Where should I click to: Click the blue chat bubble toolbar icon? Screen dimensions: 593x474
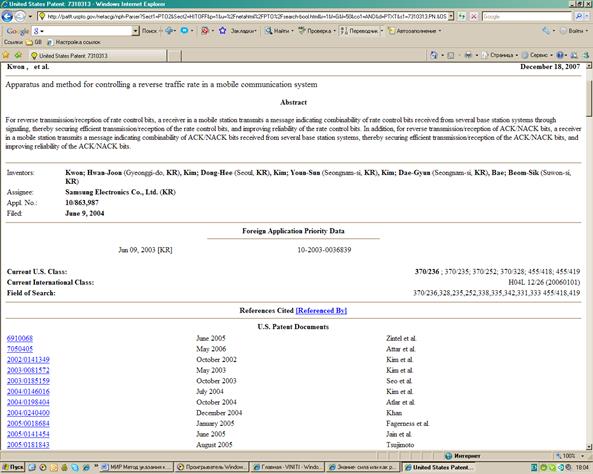tap(184, 31)
